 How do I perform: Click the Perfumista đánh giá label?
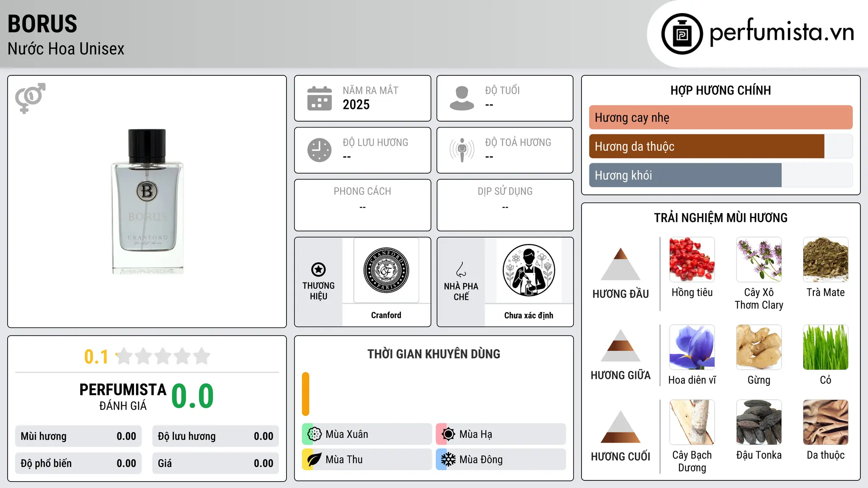click(x=123, y=397)
